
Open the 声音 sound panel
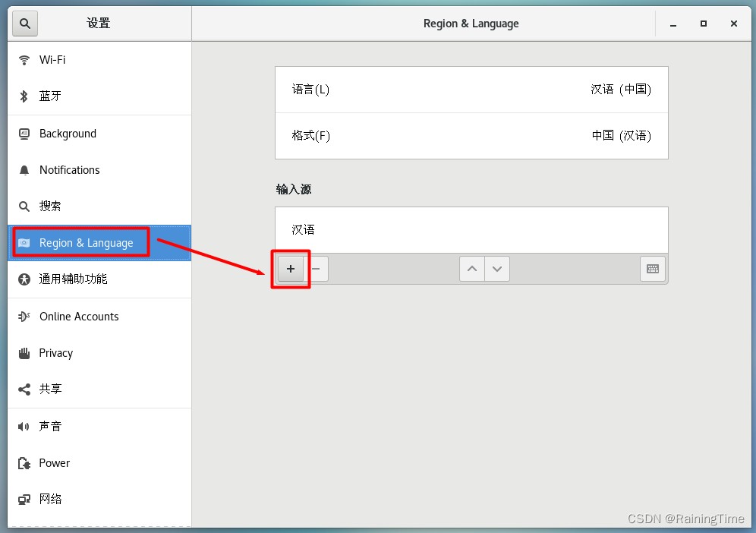[x=99, y=427]
